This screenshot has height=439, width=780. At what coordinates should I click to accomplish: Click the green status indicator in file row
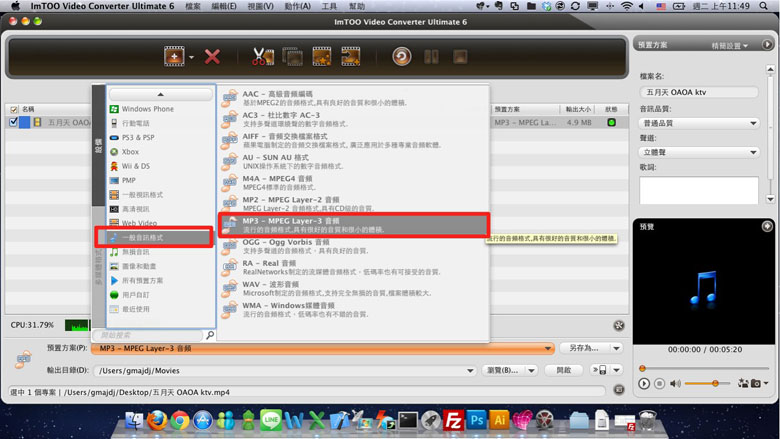coord(611,123)
